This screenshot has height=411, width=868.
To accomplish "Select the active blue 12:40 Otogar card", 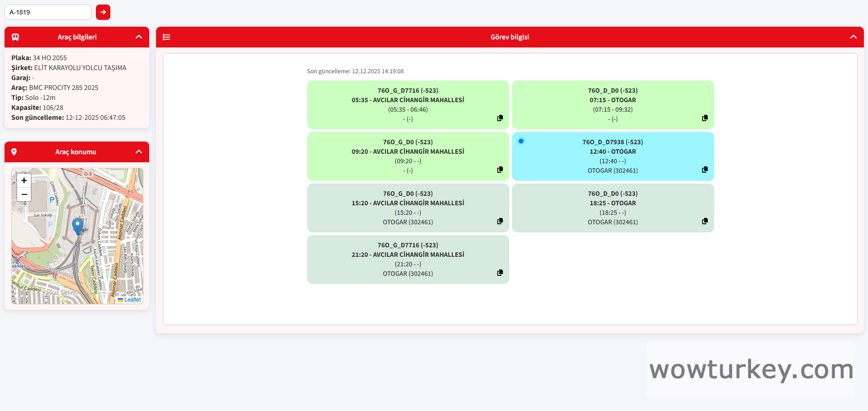I will point(612,156).
